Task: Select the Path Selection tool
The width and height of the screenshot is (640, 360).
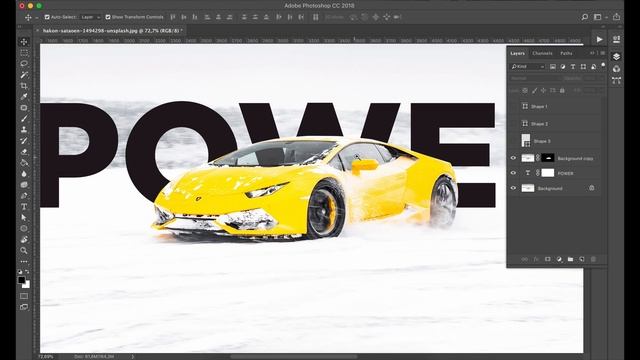Action: 24,218
